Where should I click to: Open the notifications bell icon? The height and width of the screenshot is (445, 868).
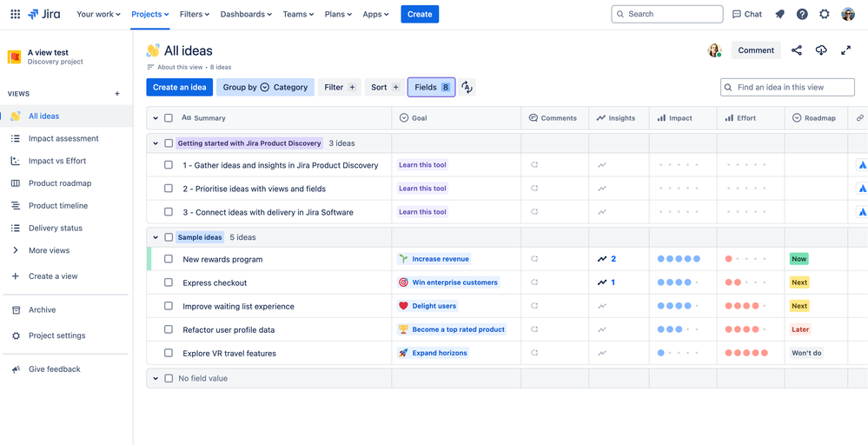click(x=780, y=15)
